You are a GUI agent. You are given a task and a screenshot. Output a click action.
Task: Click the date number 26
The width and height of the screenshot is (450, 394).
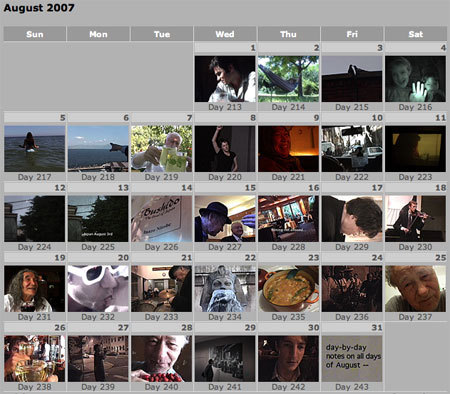pos(60,328)
